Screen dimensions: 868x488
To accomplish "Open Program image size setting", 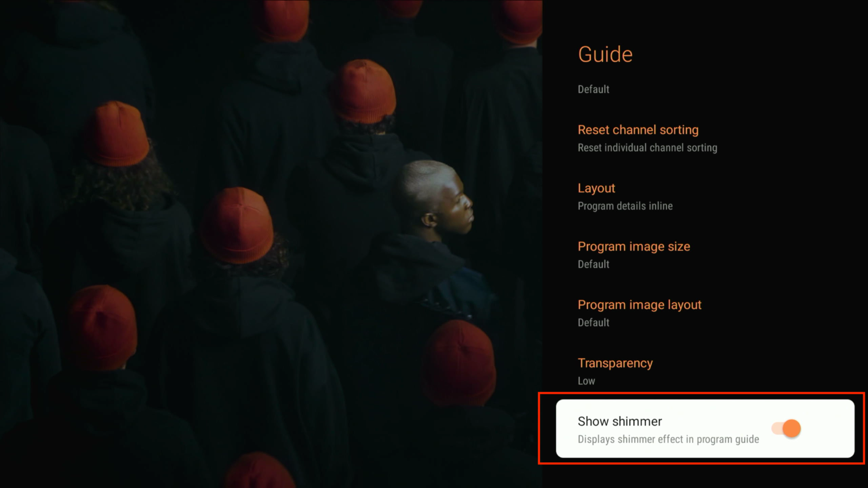I will (633, 246).
